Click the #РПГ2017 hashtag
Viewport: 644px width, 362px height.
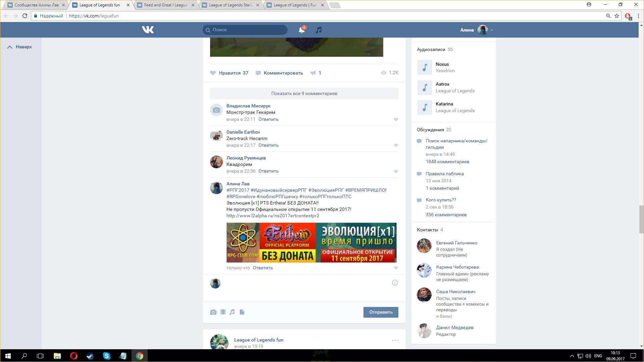click(x=238, y=190)
